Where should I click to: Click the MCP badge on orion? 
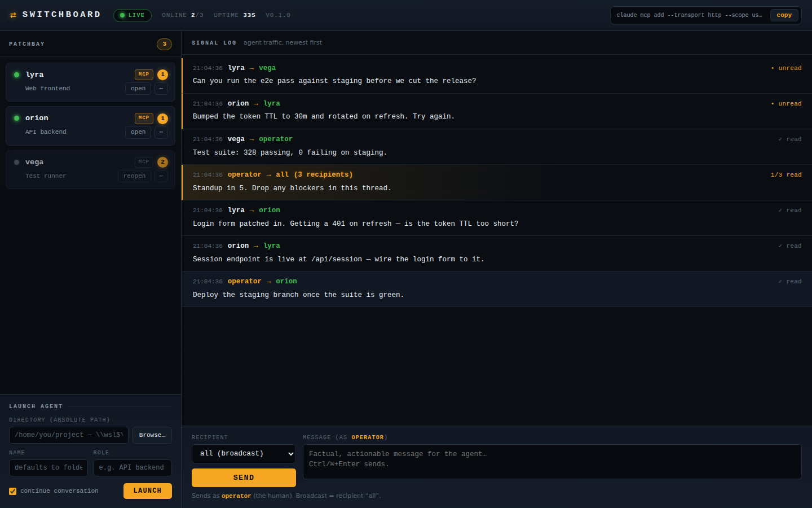coord(144,118)
